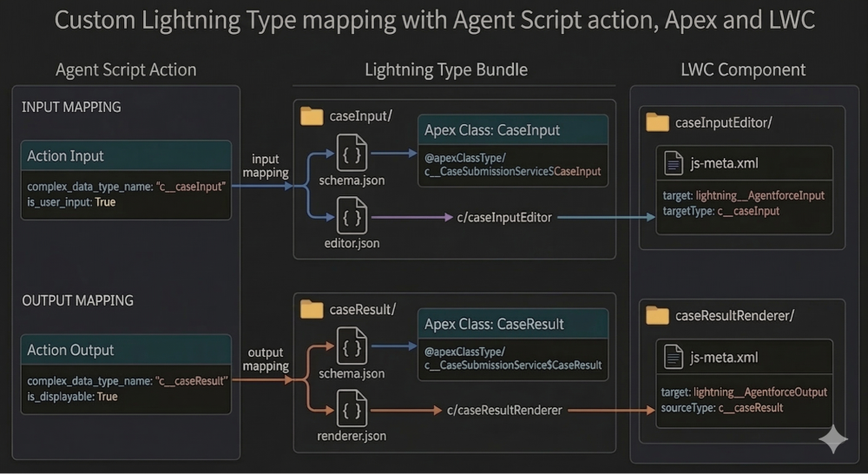Screen dimensions: 868x474
Task: Click the Action Output header
Action: [x=126, y=350]
